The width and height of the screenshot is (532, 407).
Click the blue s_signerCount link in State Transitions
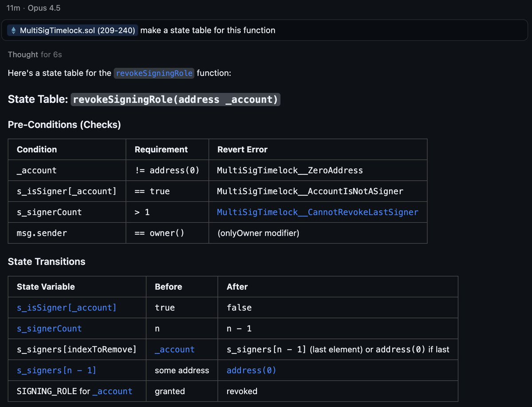pos(49,328)
